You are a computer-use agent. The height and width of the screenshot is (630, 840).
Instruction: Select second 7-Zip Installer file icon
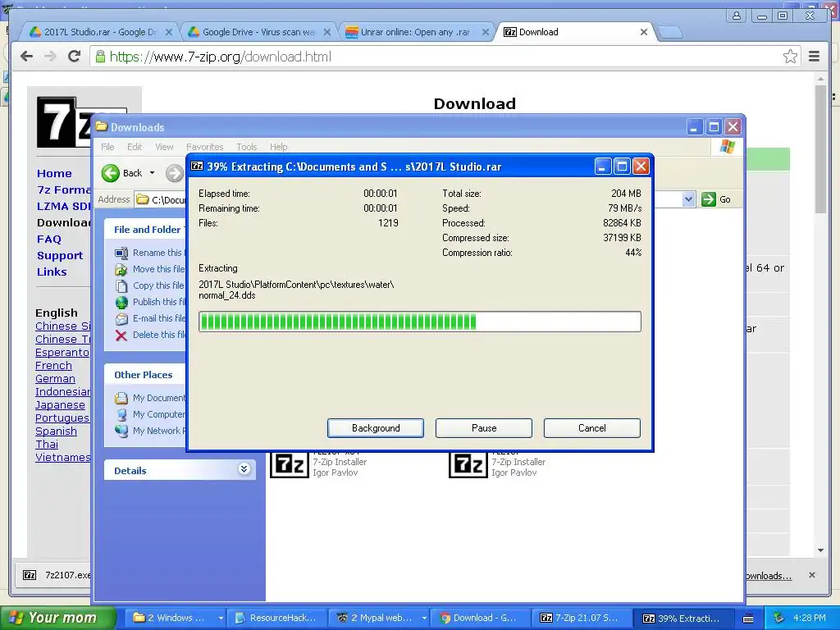(468, 464)
